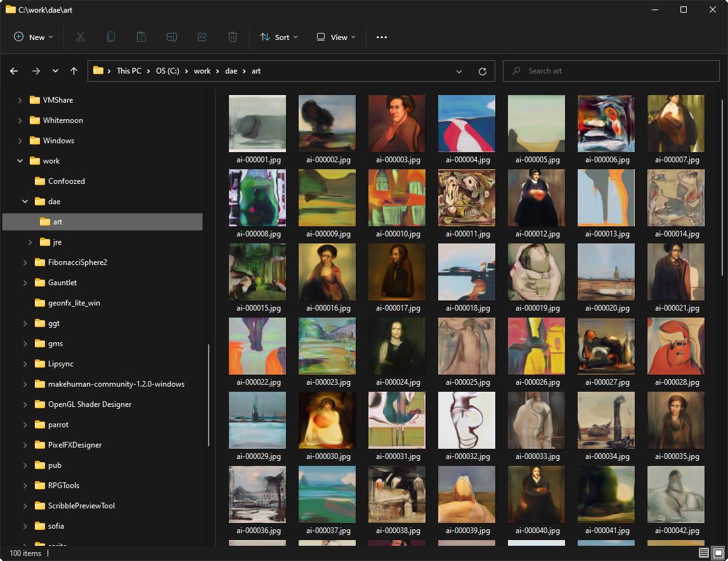Screen dimensions: 728x561
Task: Open recent locations dropdown arrow
Action: coord(55,71)
